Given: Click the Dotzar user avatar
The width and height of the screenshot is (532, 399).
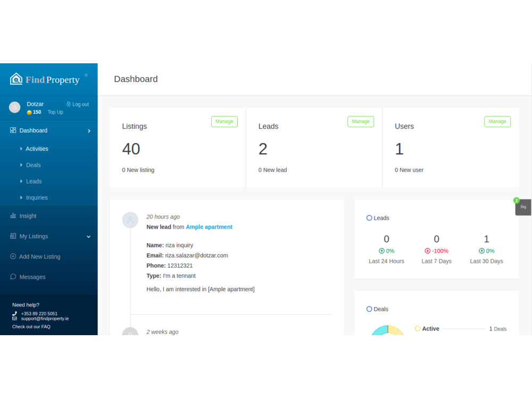Looking at the screenshot, I should (x=14, y=107).
